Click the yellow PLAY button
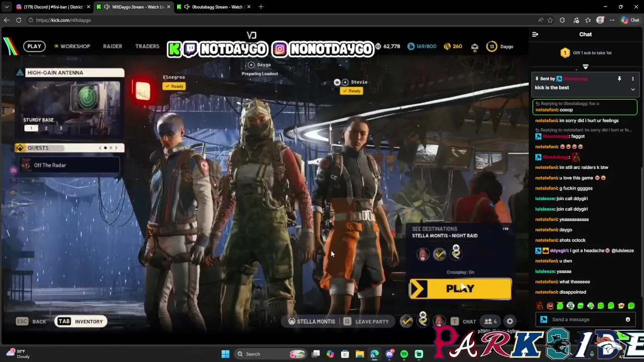Viewport: 644px width, 362px height. 460,289
